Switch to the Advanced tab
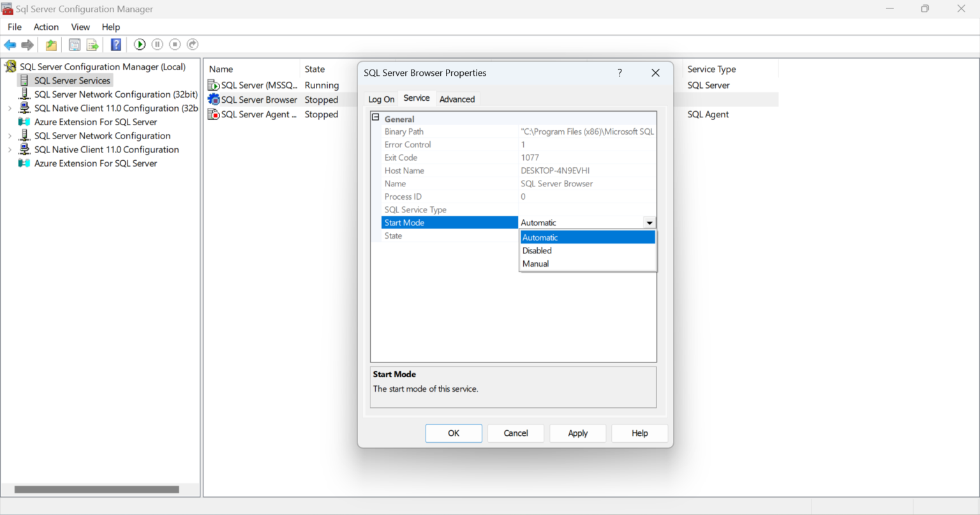This screenshot has width=980, height=515. click(457, 98)
